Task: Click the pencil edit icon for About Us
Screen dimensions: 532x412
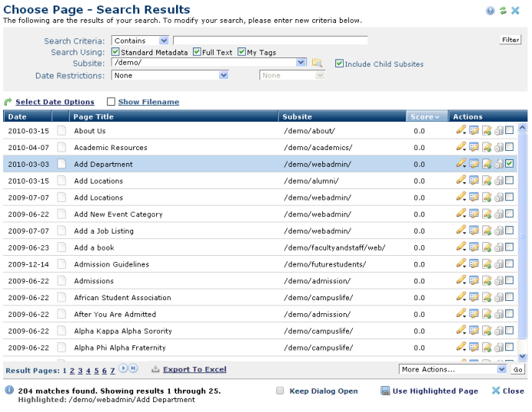Action: (461, 130)
